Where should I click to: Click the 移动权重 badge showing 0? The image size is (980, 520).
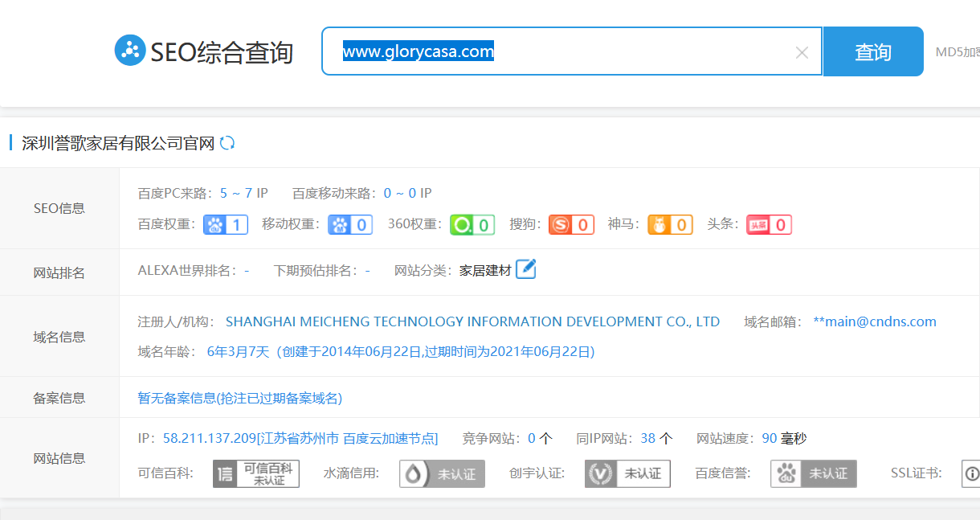(x=350, y=224)
